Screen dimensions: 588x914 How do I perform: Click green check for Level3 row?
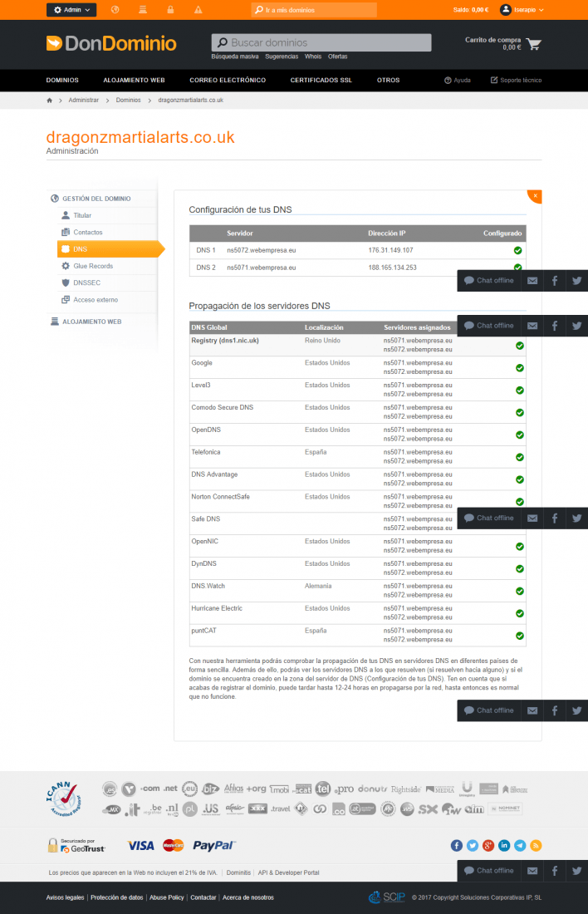(x=520, y=391)
